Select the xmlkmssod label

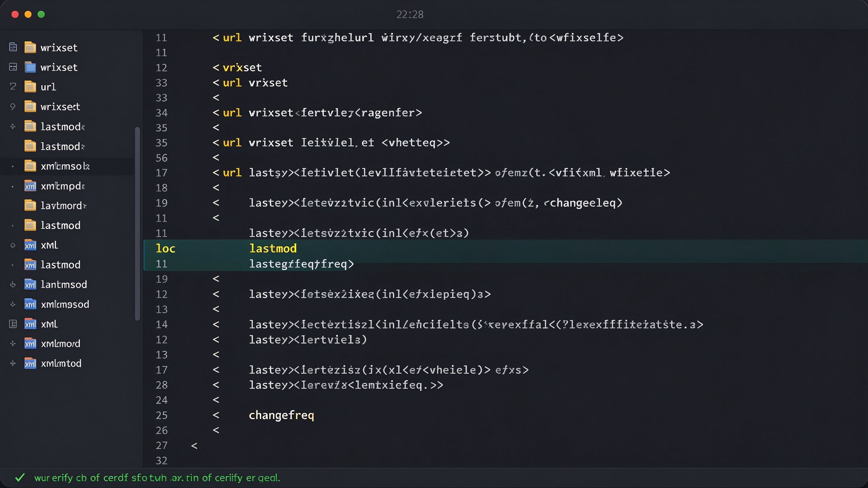65,304
